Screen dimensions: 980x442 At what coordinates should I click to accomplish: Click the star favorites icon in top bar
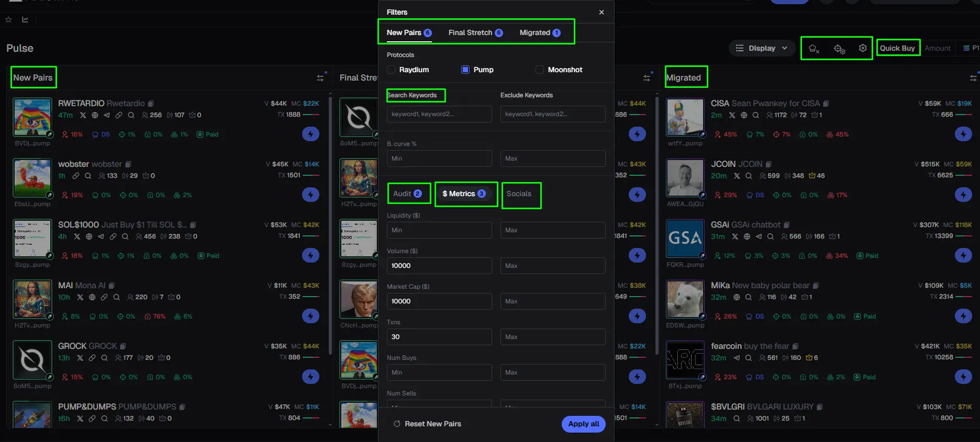coord(8,19)
